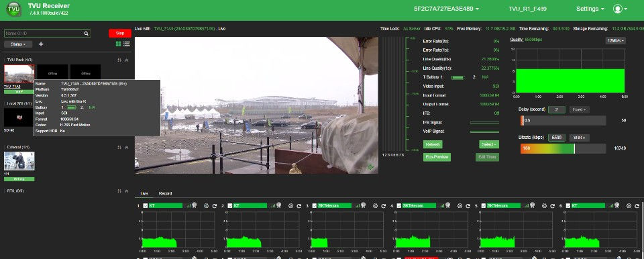
Task: Toggle checkbox for modem 4 SKTelecom
Action: [x=399, y=205]
